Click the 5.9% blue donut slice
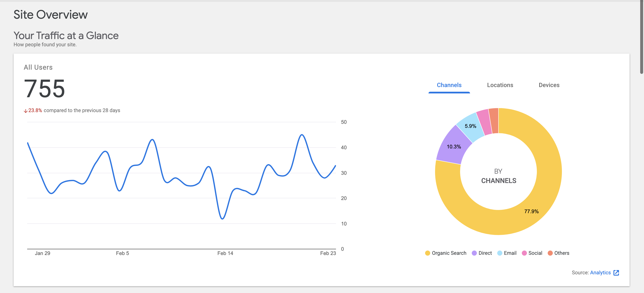Image resolution: width=644 pixels, height=293 pixels. point(470,126)
